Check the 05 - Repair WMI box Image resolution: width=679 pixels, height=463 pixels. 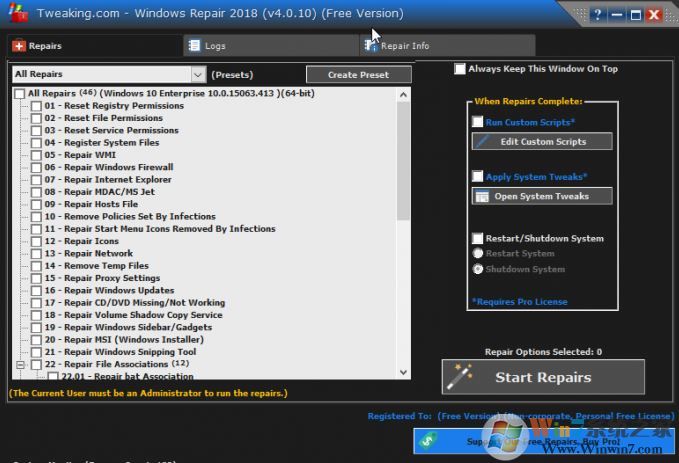tap(37, 155)
